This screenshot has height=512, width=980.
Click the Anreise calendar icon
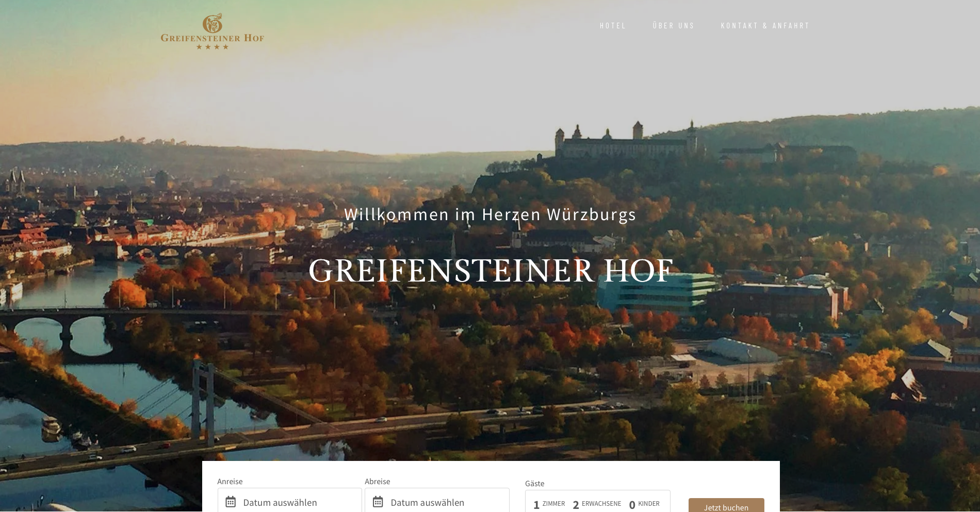[231, 502]
